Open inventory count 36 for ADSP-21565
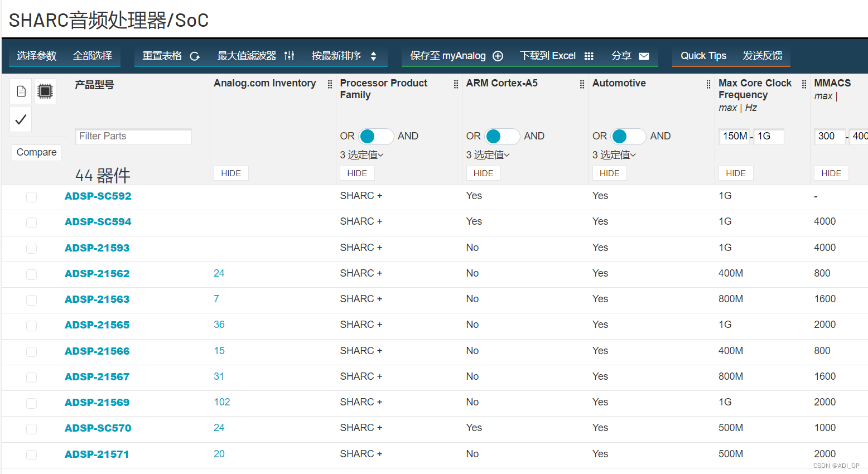Image resolution: width=868 pixels, height=474 pixels. [219, 325]
